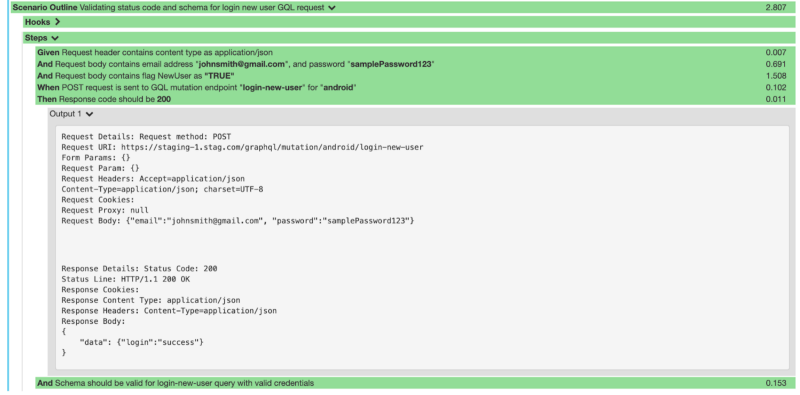Click the login success response data line
The width and height of the screenshot is (800, 395).
point(141,342)
